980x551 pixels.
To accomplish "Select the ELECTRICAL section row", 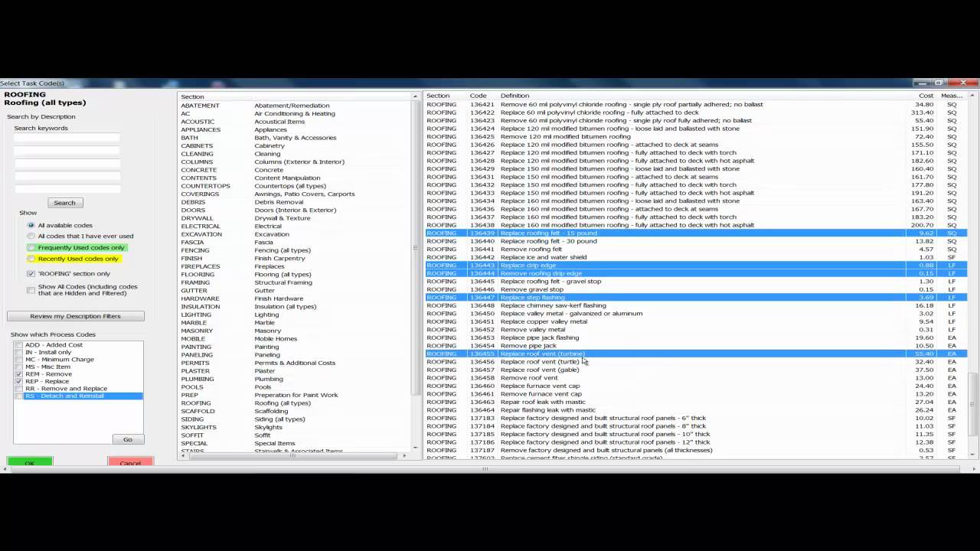I will [295, 227].
